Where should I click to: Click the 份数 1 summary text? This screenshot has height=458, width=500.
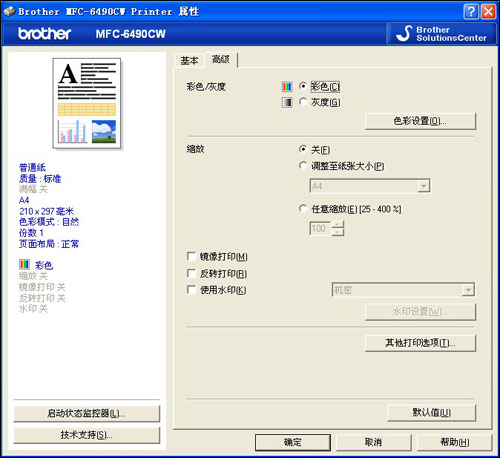31,233
